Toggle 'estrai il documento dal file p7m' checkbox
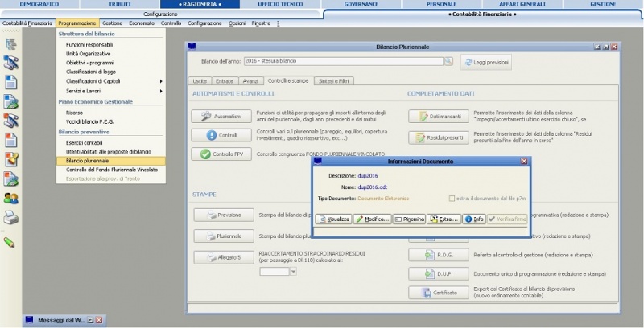This screenshot has width=644, height=328. pyautogui.click(x=452, y=198)
